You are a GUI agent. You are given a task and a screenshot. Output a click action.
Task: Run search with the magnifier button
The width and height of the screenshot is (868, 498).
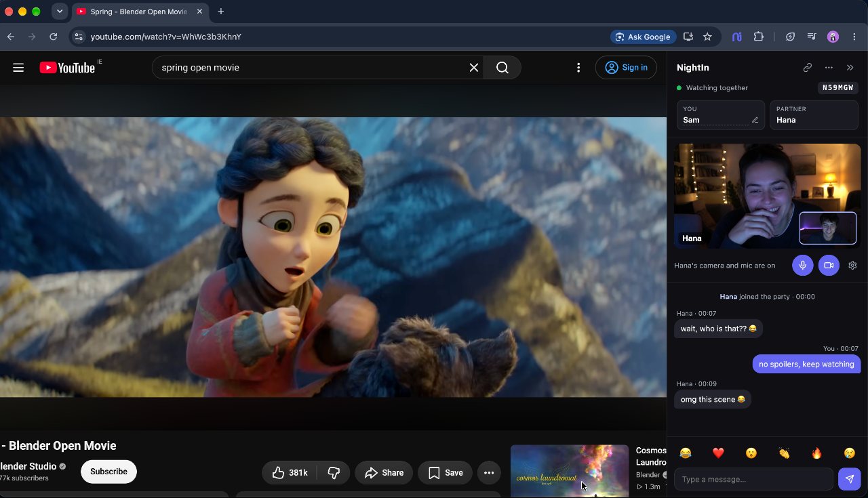[502, 68]
